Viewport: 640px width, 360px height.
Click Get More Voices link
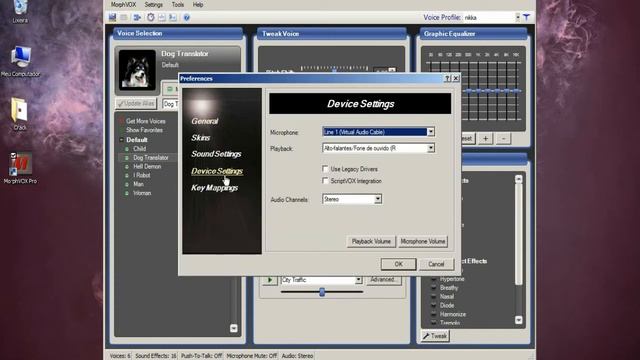tap(146, 121)
